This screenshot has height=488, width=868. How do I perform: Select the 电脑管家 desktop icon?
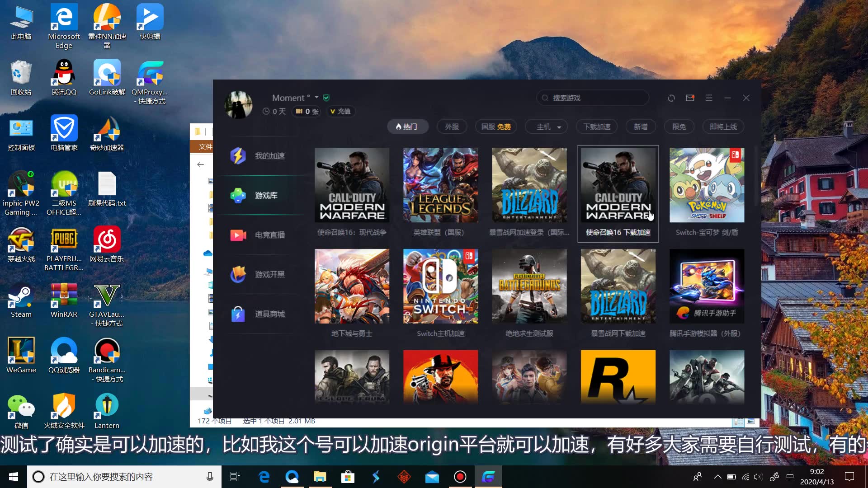[64, 133]
